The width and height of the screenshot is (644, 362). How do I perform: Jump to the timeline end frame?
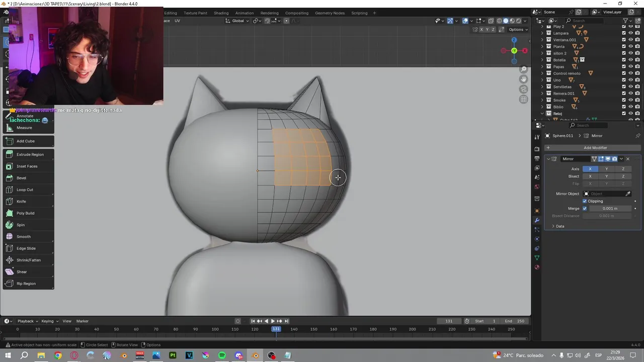287,321
